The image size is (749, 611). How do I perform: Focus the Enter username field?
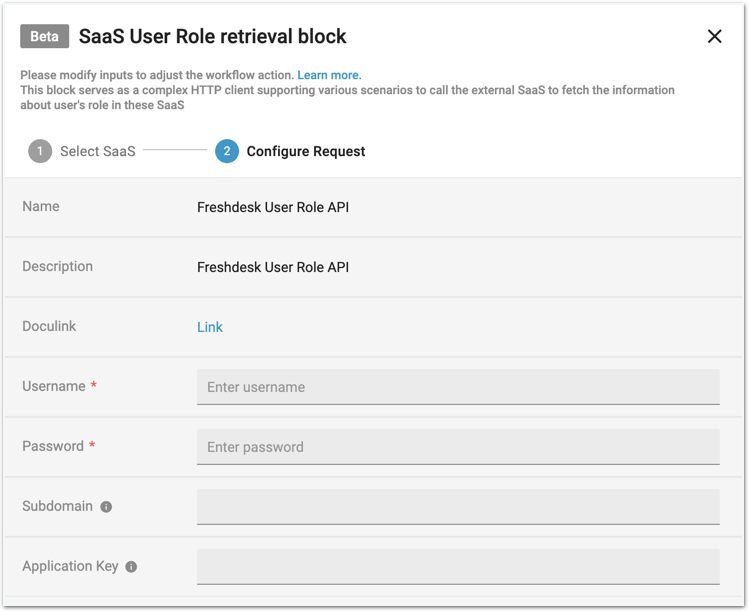pos(458,387)
